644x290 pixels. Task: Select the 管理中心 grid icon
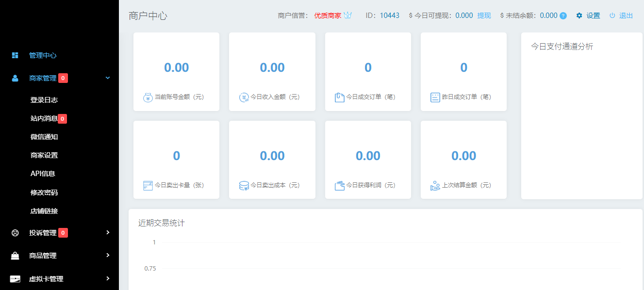tap(14, 55)
